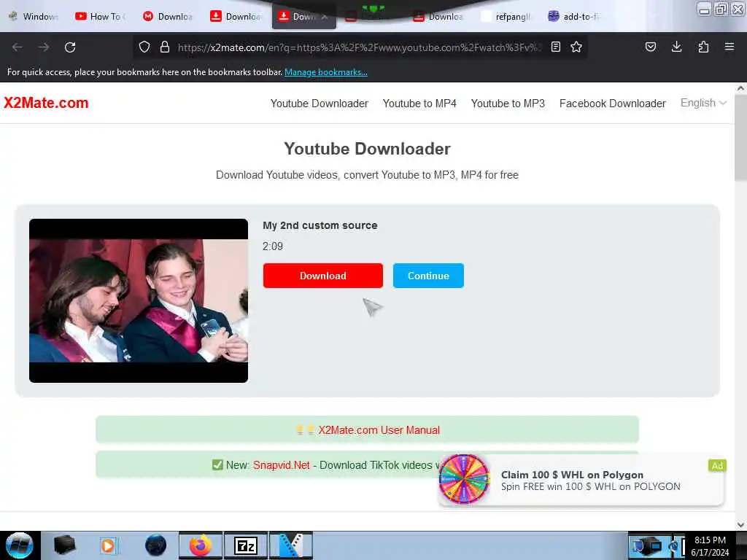Image resolution: width=747 pixels, height=560 pixels.
Task: Open the media player taskbar icon
Action: pyautogui.click(x=109, y=545)
